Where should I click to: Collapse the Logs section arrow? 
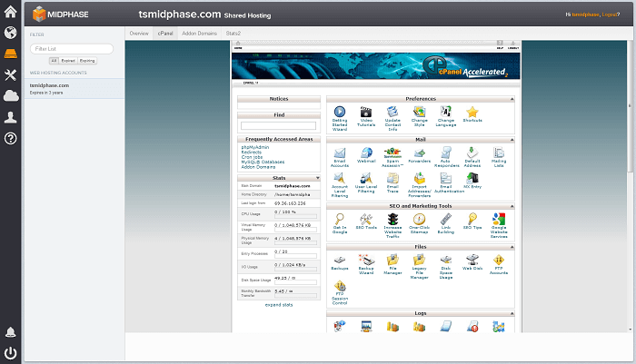[x=512, y=313]
